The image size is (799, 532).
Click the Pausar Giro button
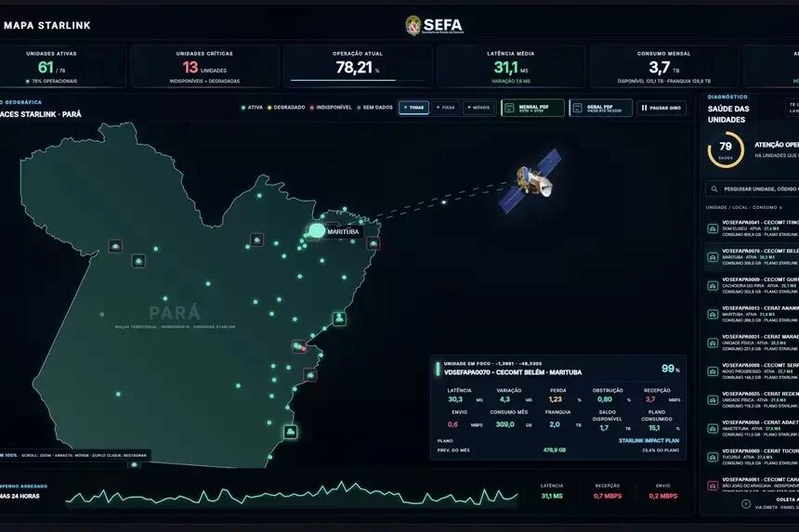click(661, 108)
